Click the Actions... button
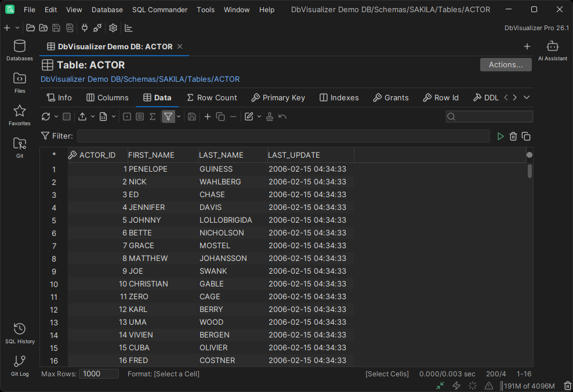This screenshot has height=392, width=573. click(x=506, y=65)
